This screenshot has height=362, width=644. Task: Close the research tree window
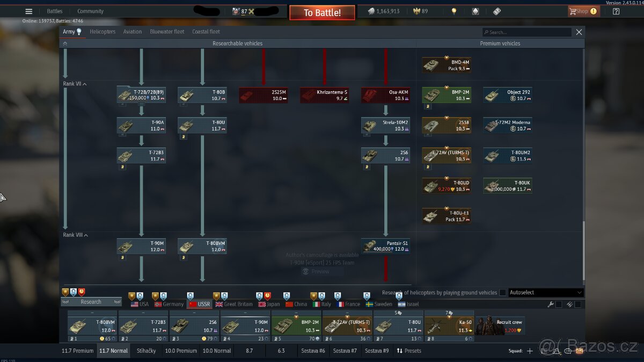(x=579, y=32)
